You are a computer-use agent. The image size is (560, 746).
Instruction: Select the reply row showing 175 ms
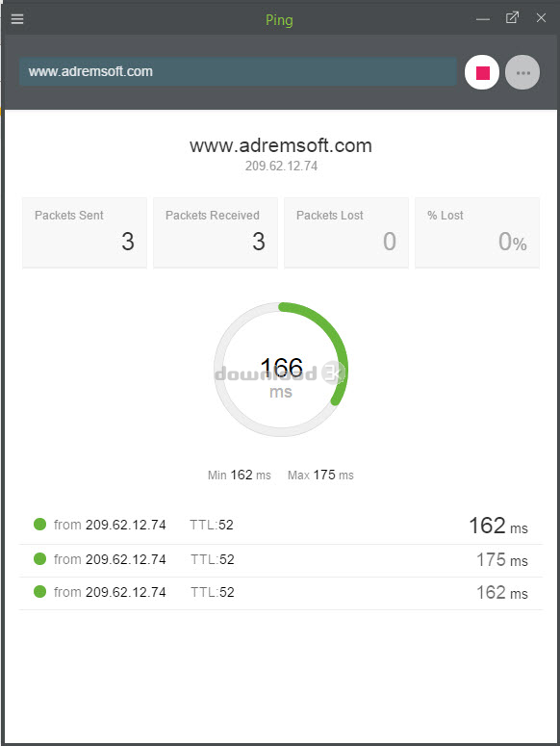[x=281, y=560]
